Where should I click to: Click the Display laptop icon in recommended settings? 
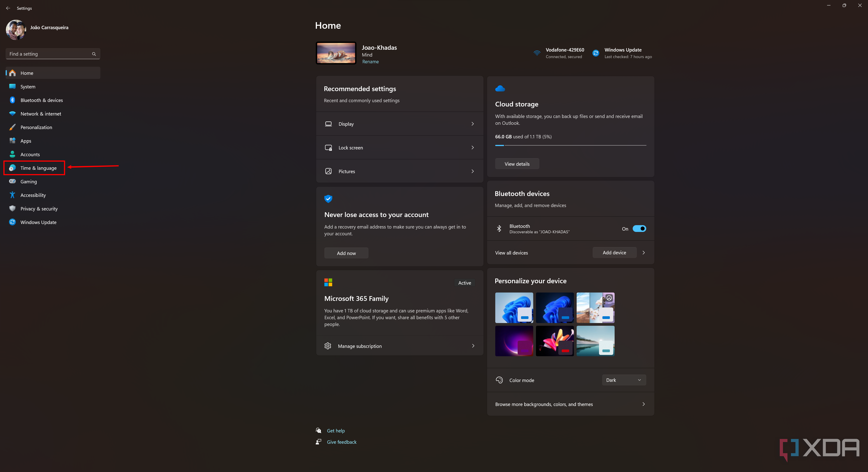[328, 124]
